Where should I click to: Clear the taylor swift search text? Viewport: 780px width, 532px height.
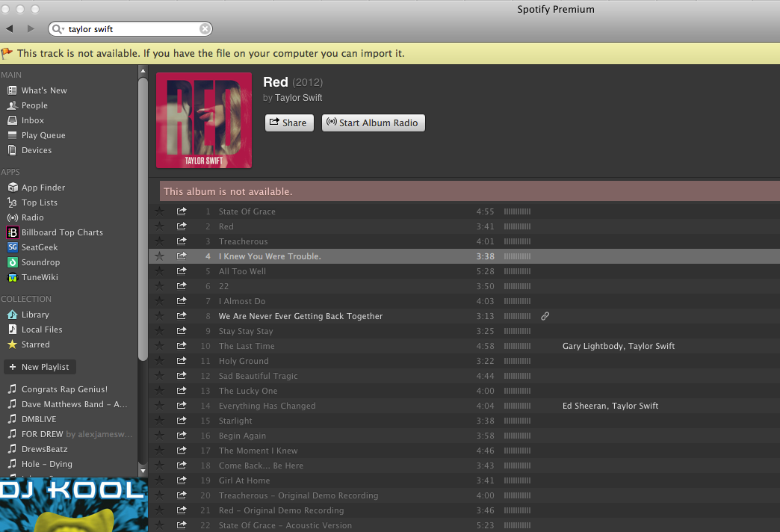(x=205, y=29)
